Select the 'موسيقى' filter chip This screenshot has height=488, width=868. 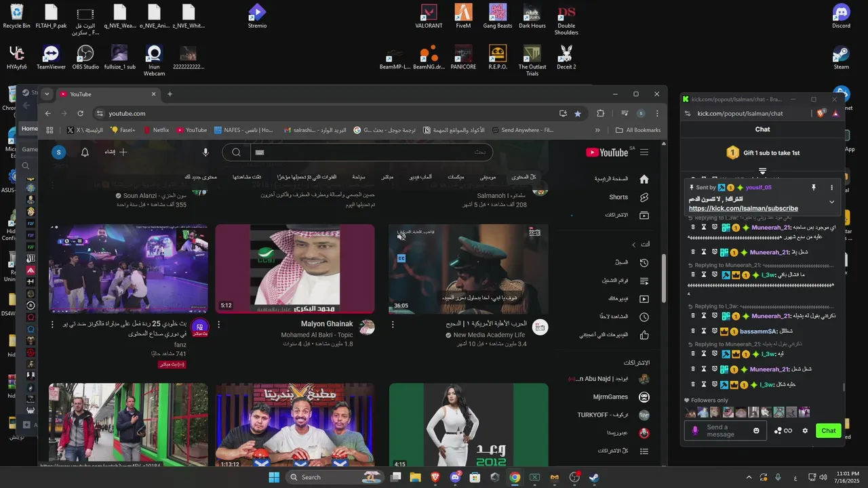coord(488,177)
